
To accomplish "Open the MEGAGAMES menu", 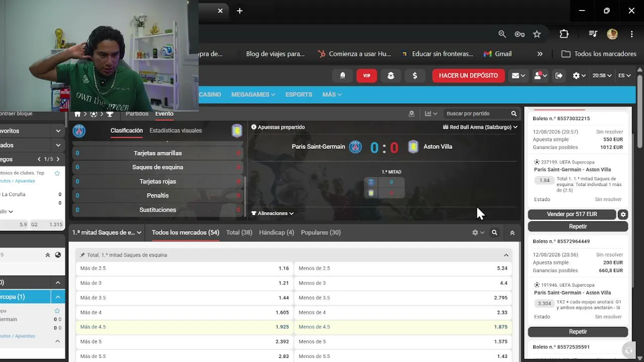I will (x=253, y=95).
